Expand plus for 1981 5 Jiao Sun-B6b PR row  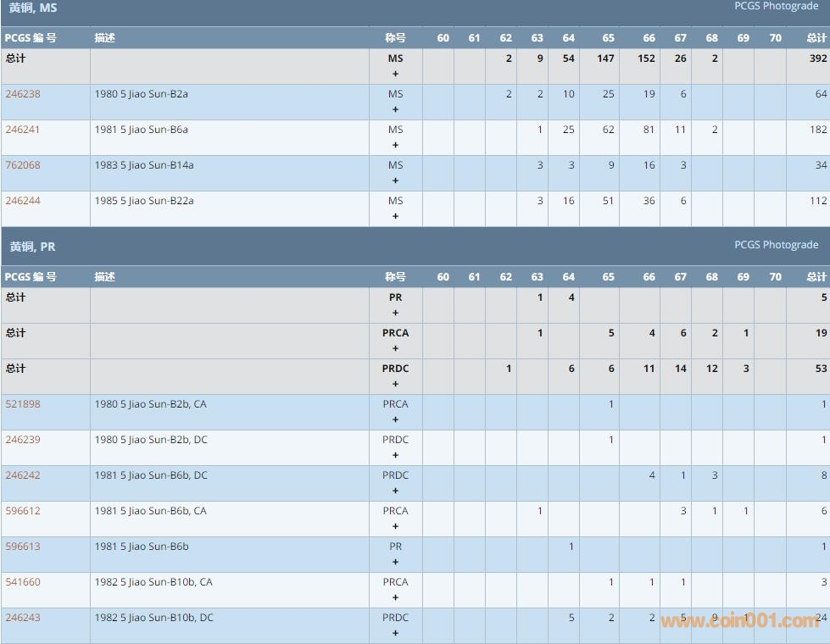tap(395, 562)
